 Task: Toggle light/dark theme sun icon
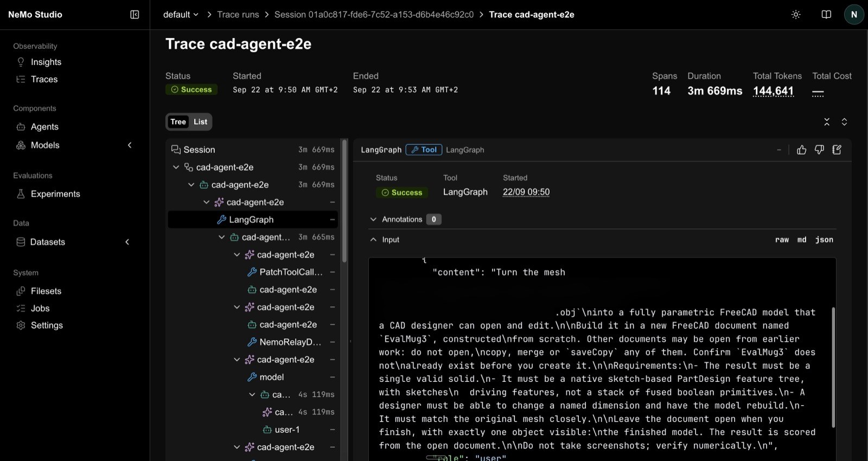[x=796, y=15]
